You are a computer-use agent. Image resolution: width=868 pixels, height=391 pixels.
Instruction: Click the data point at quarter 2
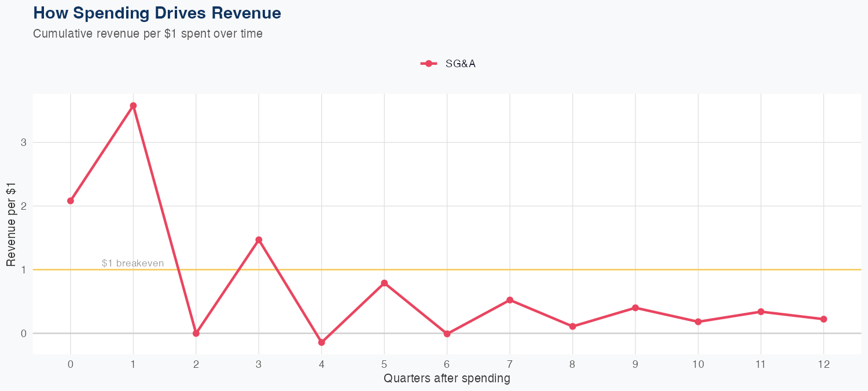(196, 333)
